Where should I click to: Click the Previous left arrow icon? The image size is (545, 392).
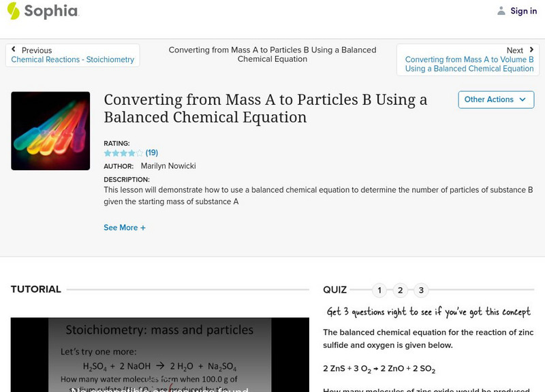14,50
